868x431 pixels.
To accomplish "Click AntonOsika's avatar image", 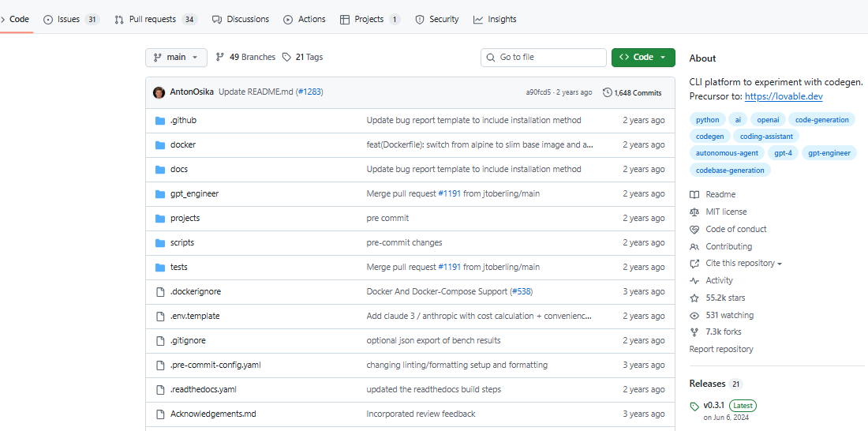I will pos(159,92).
